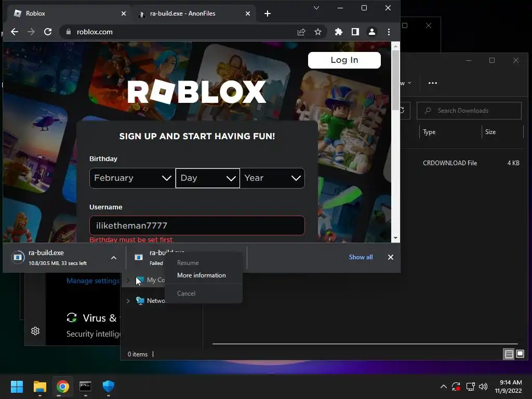Viewport: 532px width, 399px height.
Task: Switch to the Roblox tab
Action: (68, 14)
